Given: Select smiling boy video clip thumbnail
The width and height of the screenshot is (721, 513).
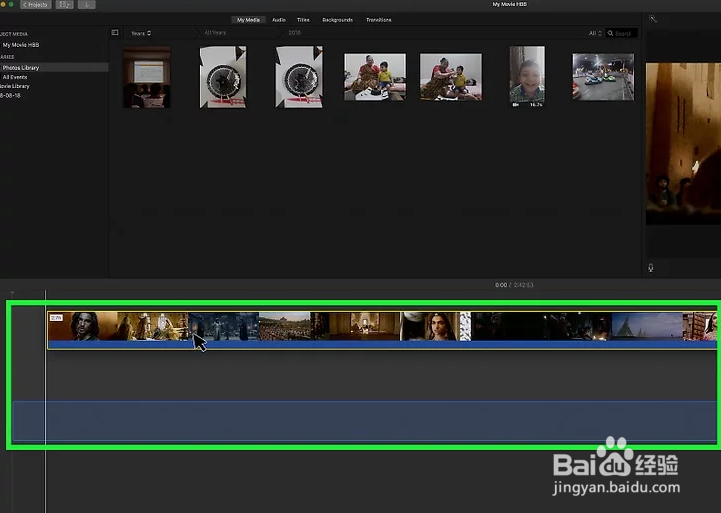Looking at the screenshot, I should point(527,76).
